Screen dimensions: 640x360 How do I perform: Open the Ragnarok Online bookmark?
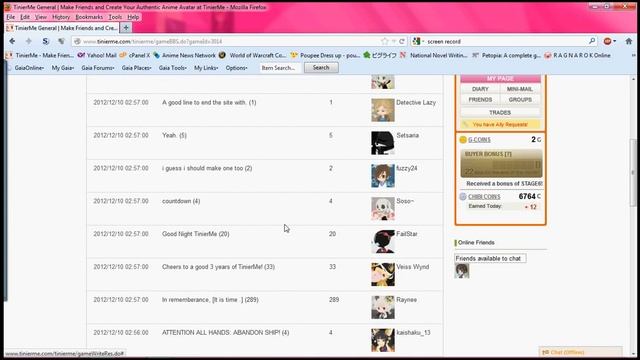click(x=578, y=55)
